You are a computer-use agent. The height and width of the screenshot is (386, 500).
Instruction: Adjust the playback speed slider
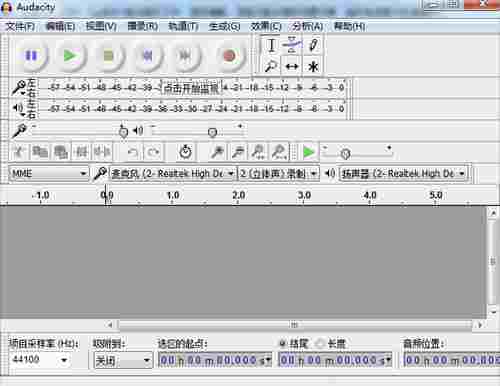[x=345, y=154]
